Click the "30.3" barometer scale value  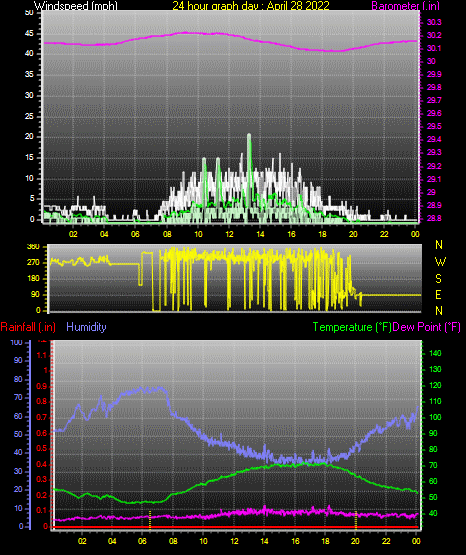pyautogui.click(x=434, y=22)
